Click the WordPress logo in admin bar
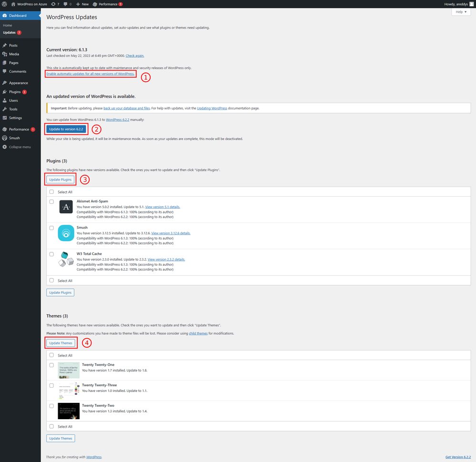 coord(4,4)
